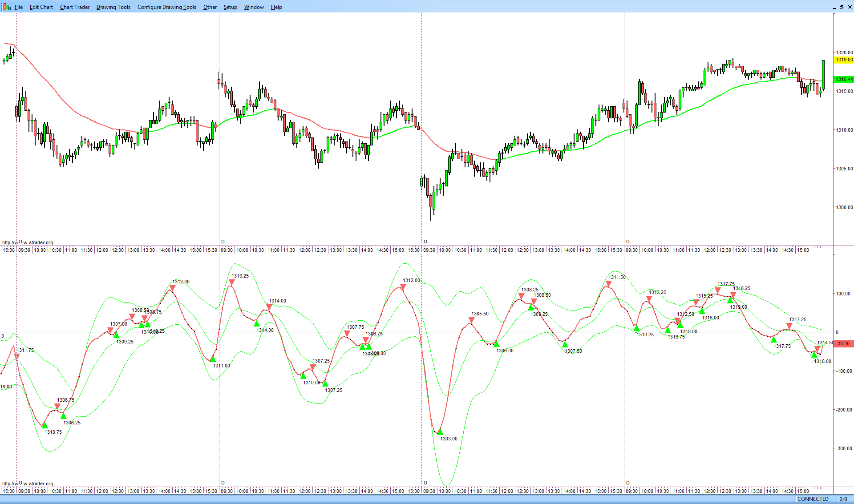854x504 pixels.
Task: Select the buy arrow labeled 1310.75
Action: pyautogui.click(x=45, y=425)
